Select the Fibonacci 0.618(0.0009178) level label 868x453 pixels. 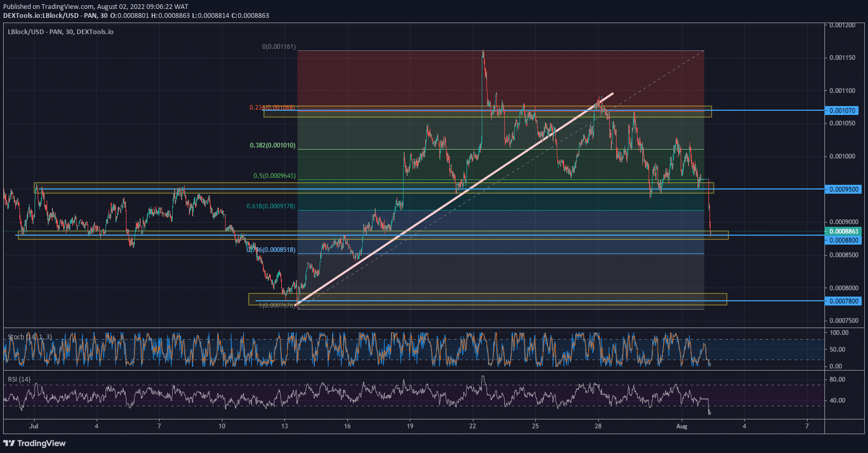coord(271,206)
